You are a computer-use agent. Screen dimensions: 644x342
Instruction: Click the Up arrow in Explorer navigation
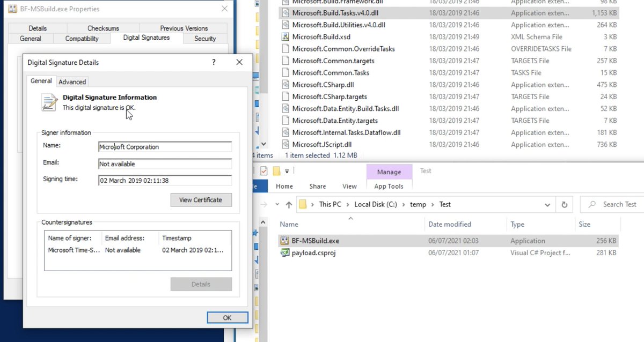pyautogui.click(x=289, y=205)
